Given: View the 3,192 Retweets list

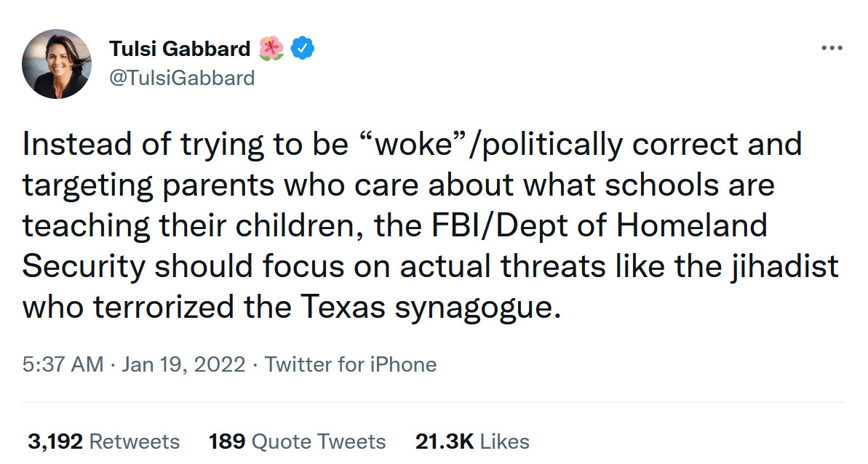Looking at the screenshot, I should (x=103, y=441).
